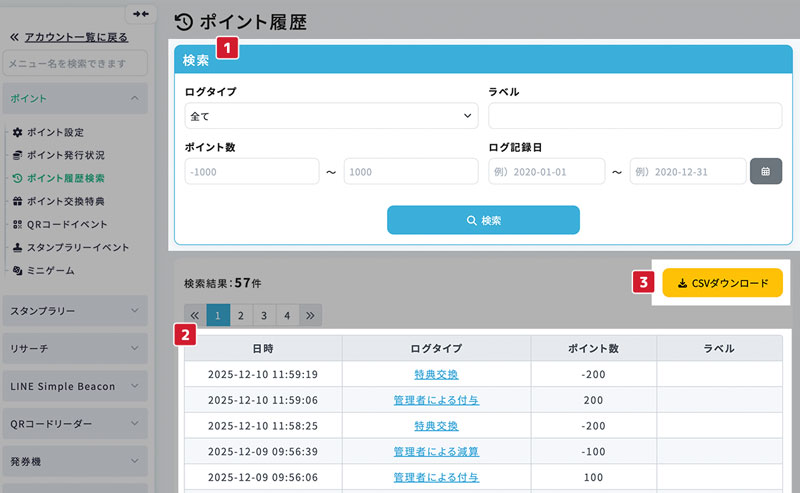This screenshot has height=493, width=800.
Task: Open ミニゲーム in the sidebar
Action: (x=50, y=270)
